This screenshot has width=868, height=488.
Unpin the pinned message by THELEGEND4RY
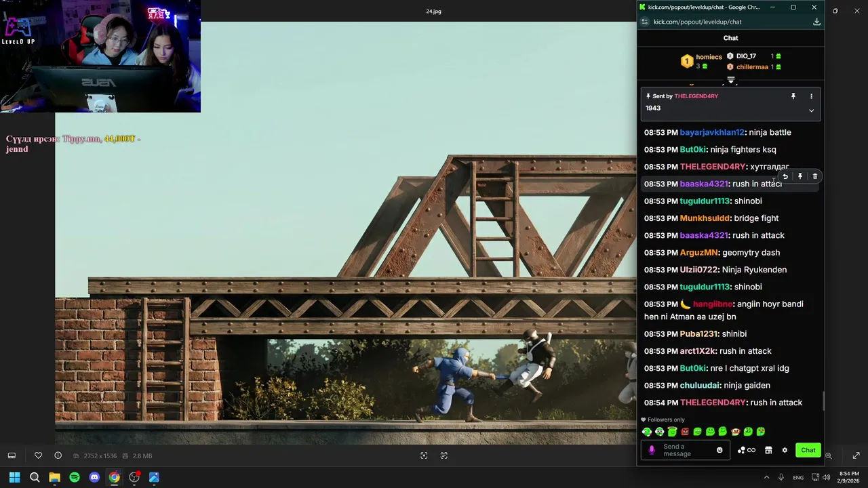(793, 96)
